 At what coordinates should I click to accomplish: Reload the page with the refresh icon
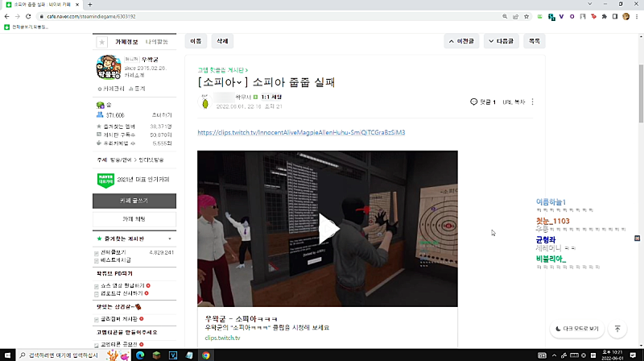(x=28, y=16)
